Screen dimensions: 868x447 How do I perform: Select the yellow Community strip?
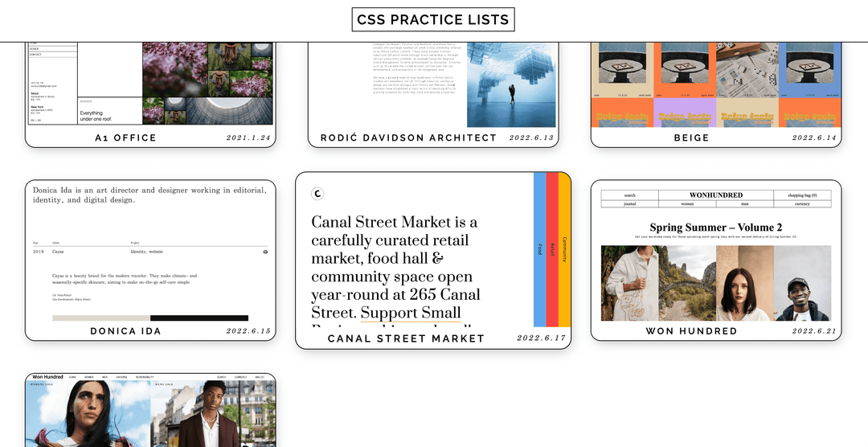point(564,249)
